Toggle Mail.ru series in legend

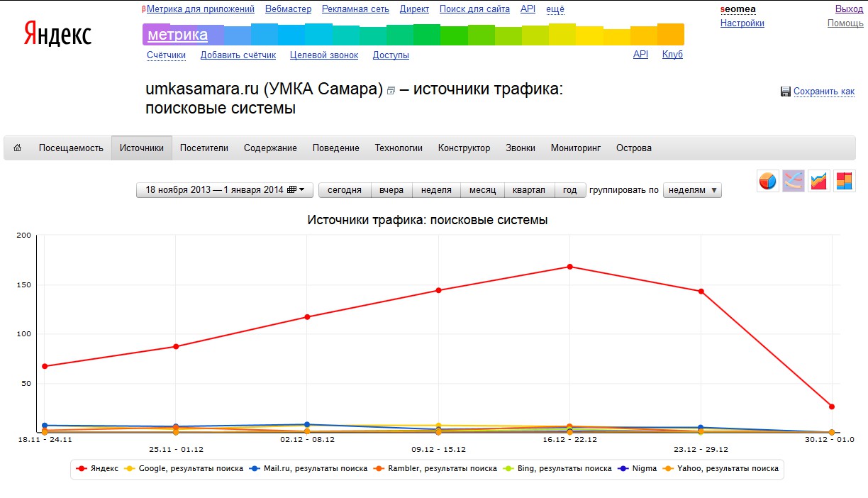(x=307, y=468)
